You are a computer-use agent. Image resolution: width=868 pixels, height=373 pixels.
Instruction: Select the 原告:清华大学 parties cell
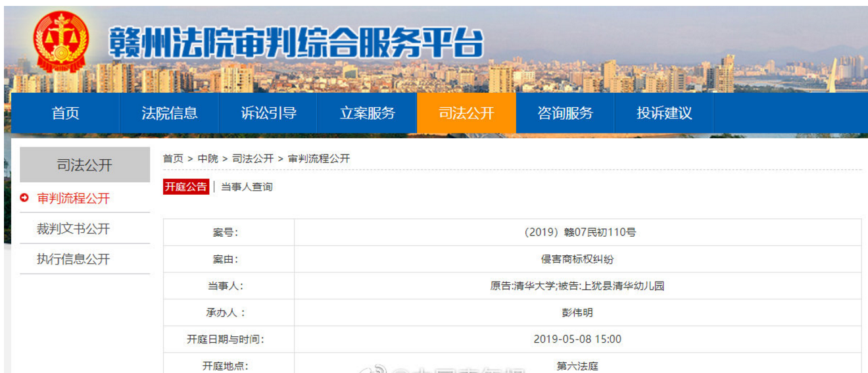(x=578, y=286)
